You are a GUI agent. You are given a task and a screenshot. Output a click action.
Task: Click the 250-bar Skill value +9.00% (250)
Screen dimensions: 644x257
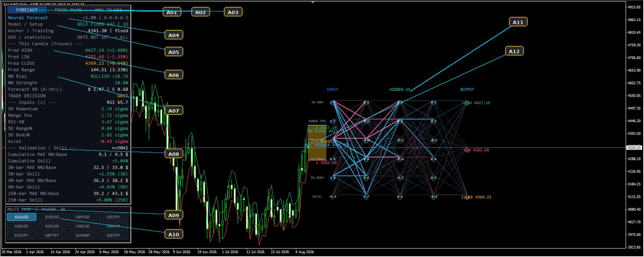(x=112, y=200)
